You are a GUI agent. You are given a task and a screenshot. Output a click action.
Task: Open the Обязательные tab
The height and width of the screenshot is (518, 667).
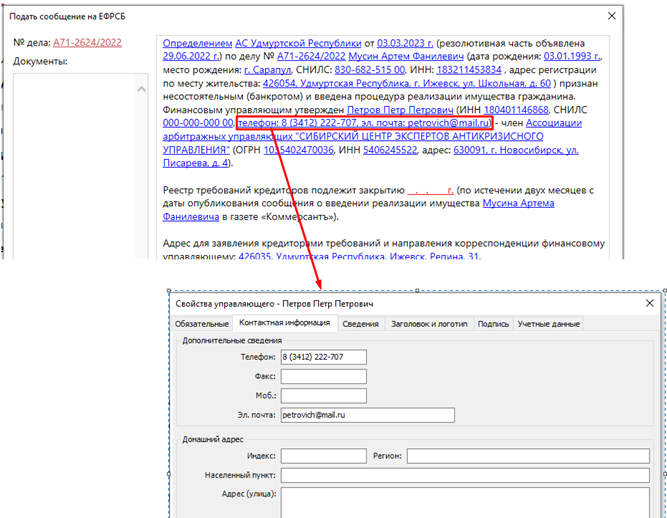click(201, 324)
